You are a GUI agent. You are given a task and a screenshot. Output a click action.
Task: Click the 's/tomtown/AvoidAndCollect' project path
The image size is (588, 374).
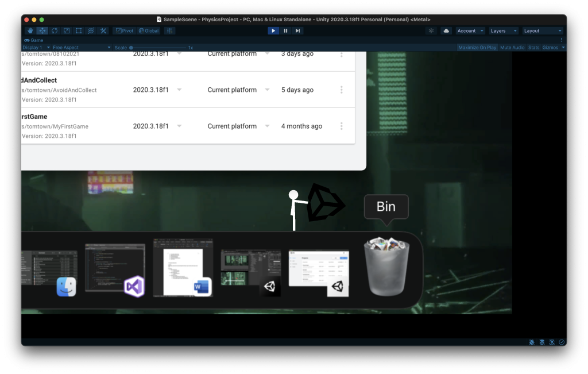(59, 90)
